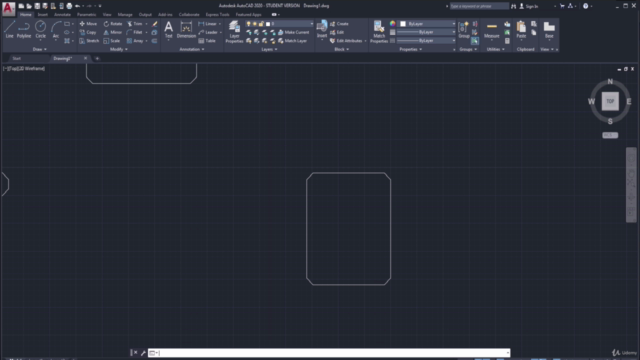Screen dimensions: 640x360
Task: Click Match Layer button
Action: [x=292, y=41]
